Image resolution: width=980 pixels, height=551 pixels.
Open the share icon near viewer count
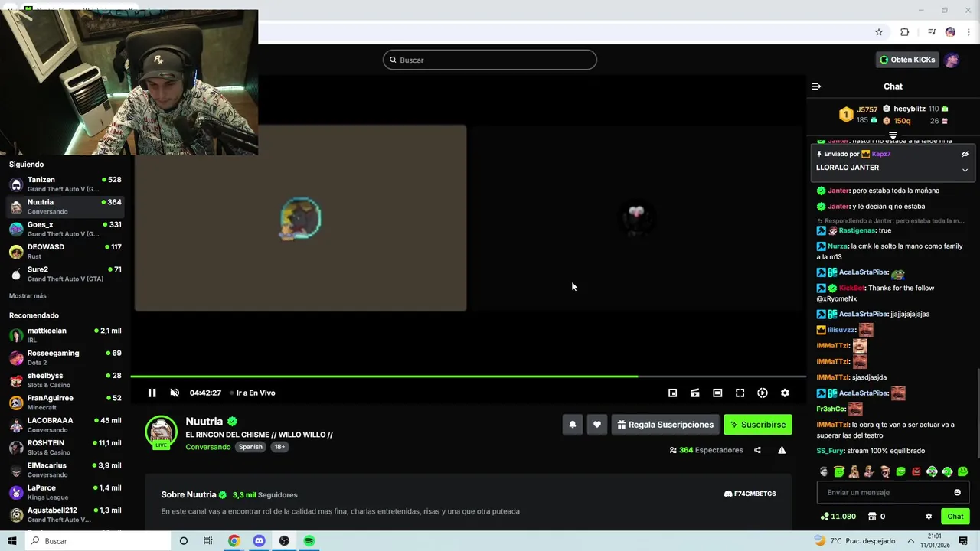point(757,450)
